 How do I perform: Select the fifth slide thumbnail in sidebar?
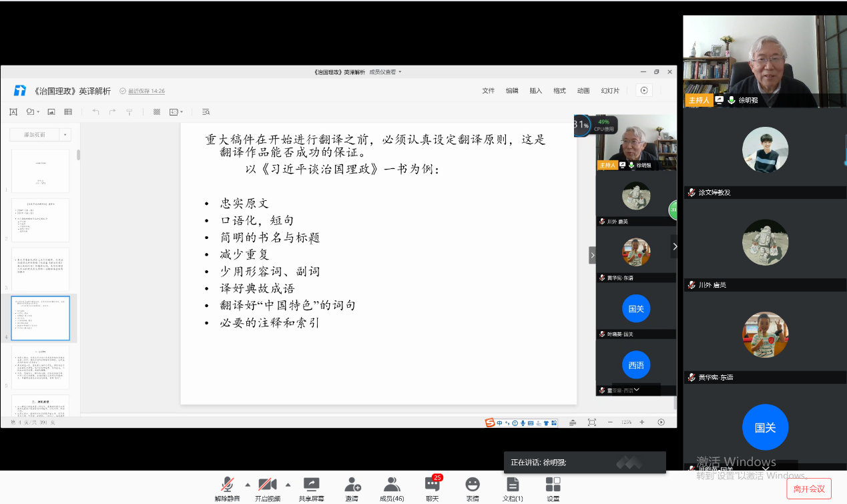(x=40, y=367)
